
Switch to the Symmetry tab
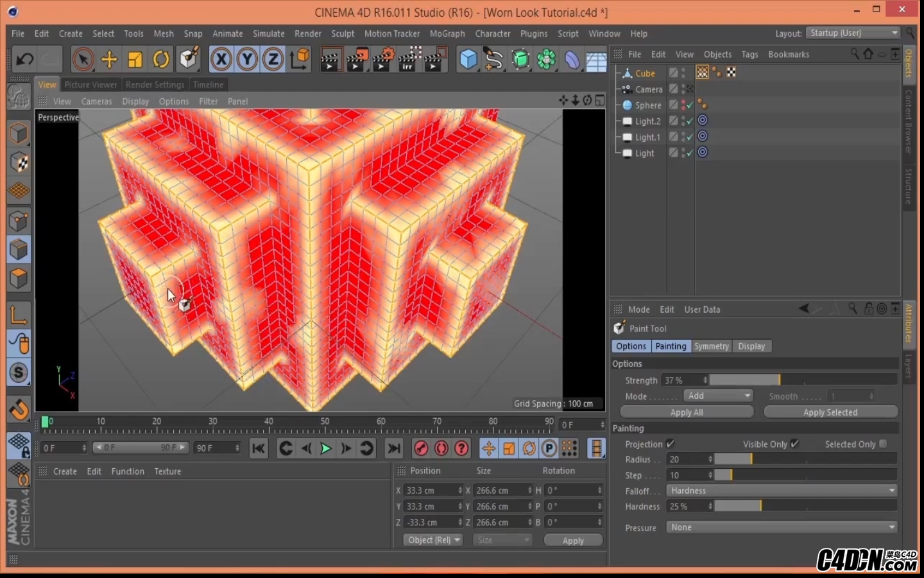712,346
